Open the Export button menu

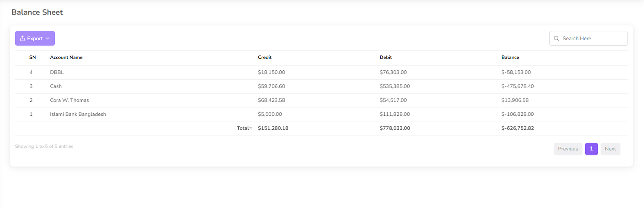[x=35, y=39]
